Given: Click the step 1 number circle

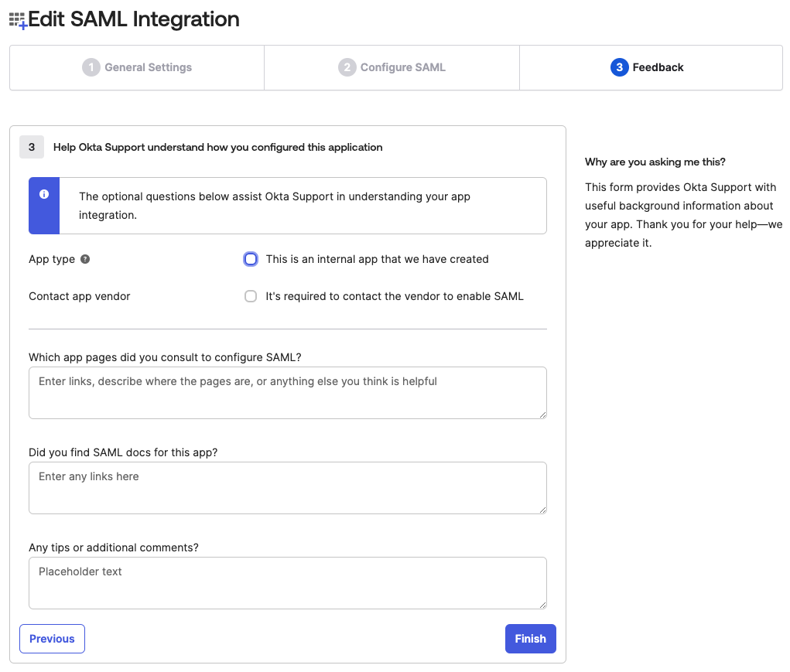Looking at the screenshot, I should point(91,67).
